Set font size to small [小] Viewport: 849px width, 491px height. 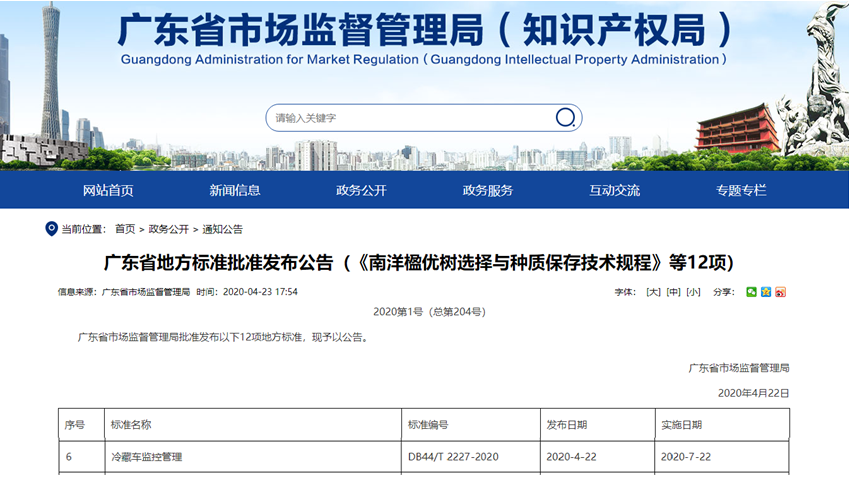coord(693,292)
